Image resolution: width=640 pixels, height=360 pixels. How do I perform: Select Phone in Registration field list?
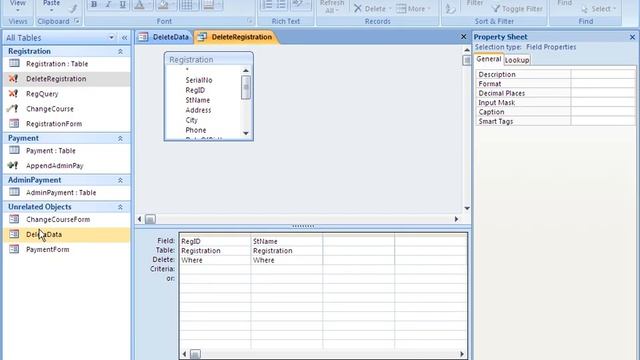196,130
